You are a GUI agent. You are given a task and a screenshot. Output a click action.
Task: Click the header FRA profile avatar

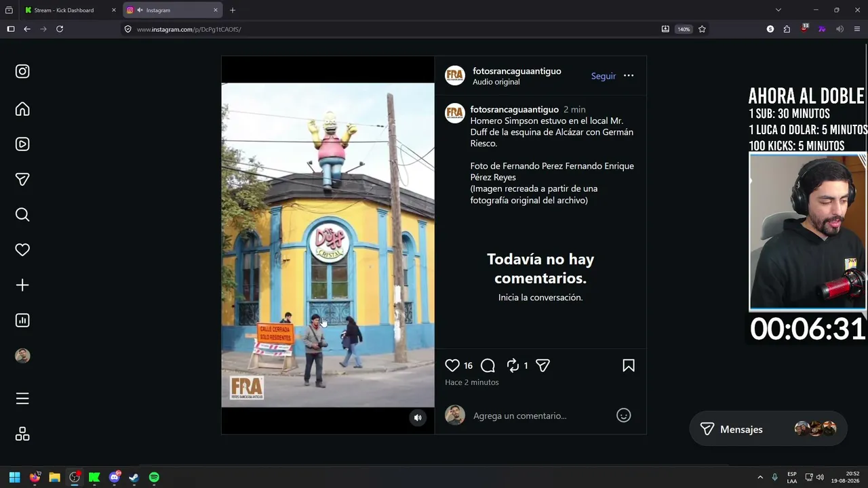click(x=455, y=76)
